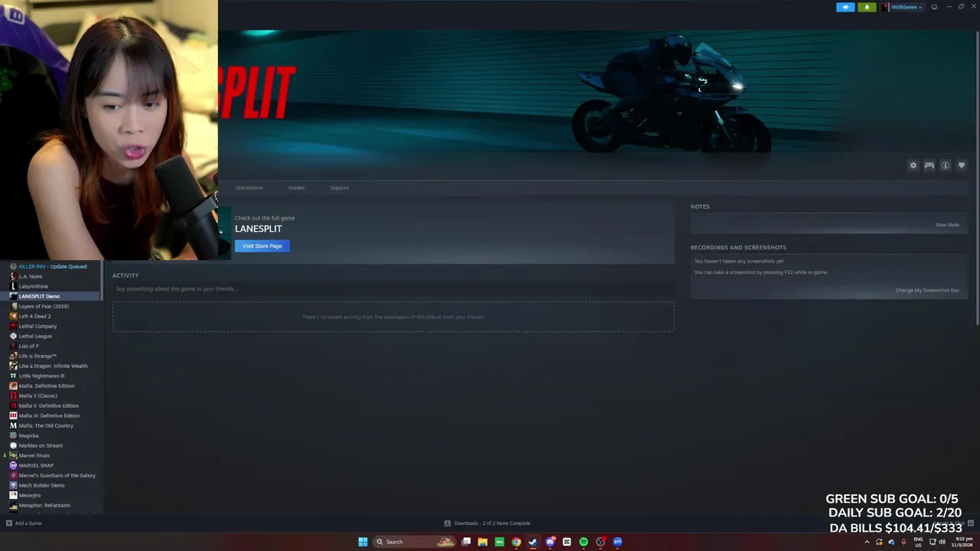Screen dimensions: 980x551
Task: Open Discord from the taskbar
Action: (550, 542)
